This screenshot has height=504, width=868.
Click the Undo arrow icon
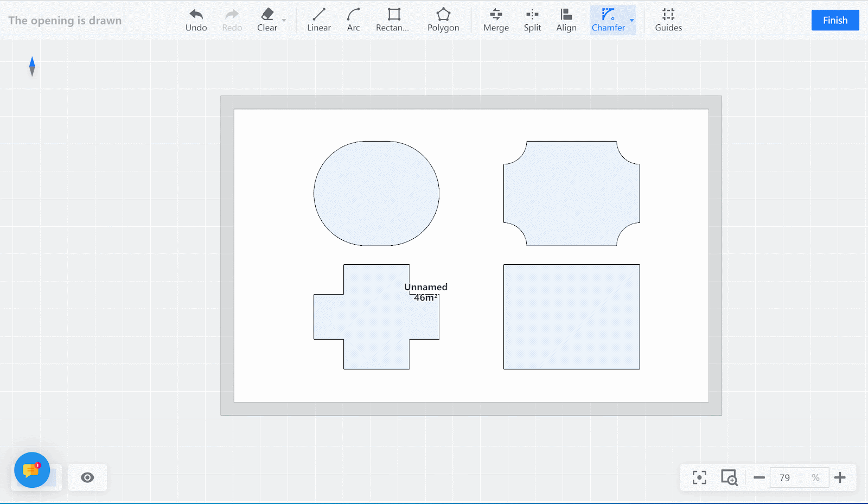[x=196, y=15]
